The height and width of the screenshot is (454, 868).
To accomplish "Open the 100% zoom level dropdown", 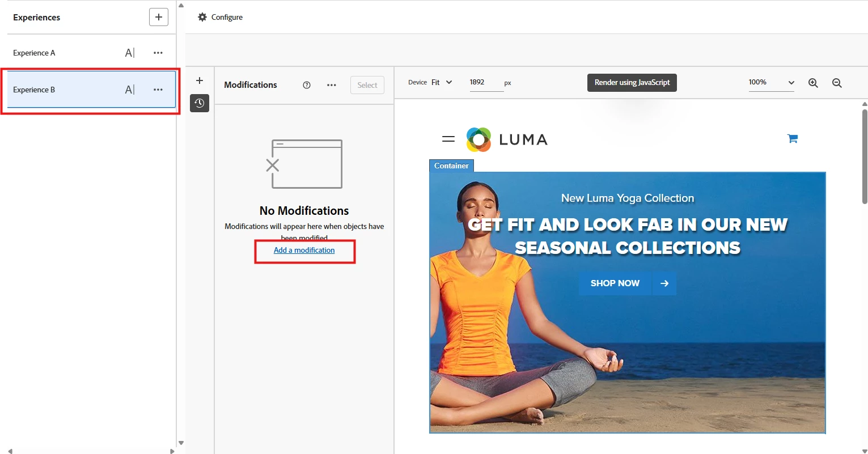I will pyautogui.click(x=772, y=82).
